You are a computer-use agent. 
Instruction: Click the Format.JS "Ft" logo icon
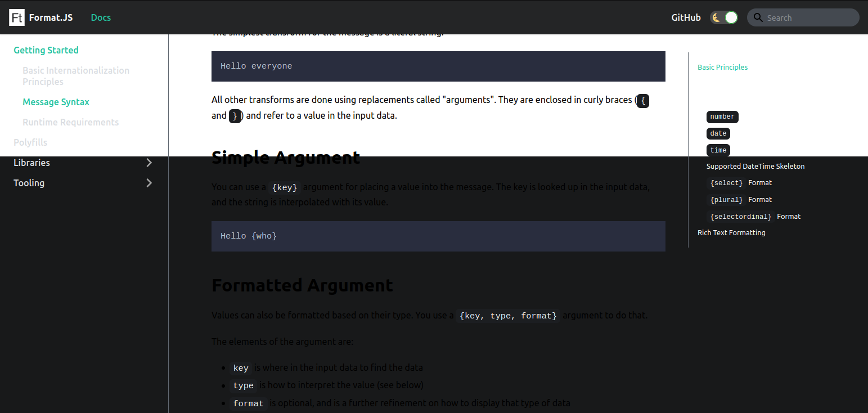click(x=16, y=17)
